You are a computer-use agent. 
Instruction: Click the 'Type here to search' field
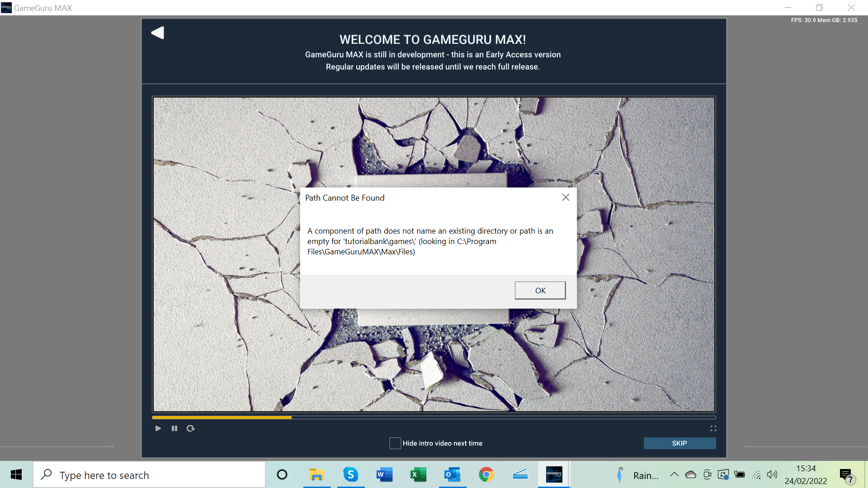tap(149, 474)
